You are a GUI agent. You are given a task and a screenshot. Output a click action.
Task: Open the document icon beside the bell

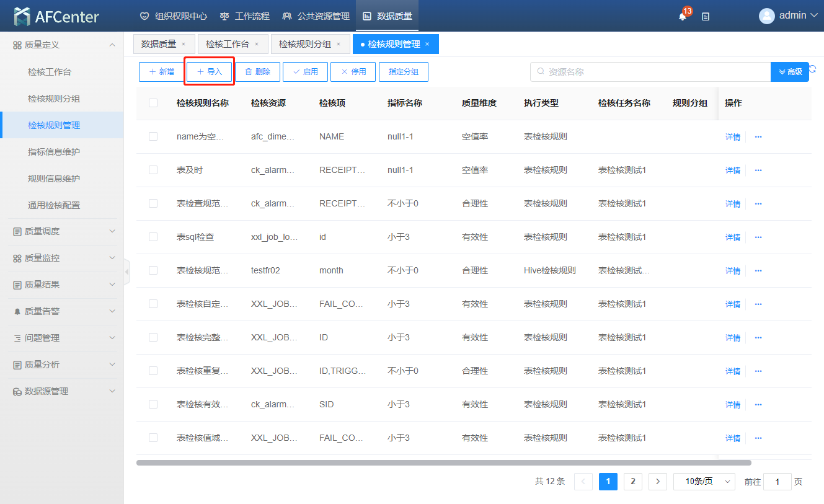pos(706,17)
